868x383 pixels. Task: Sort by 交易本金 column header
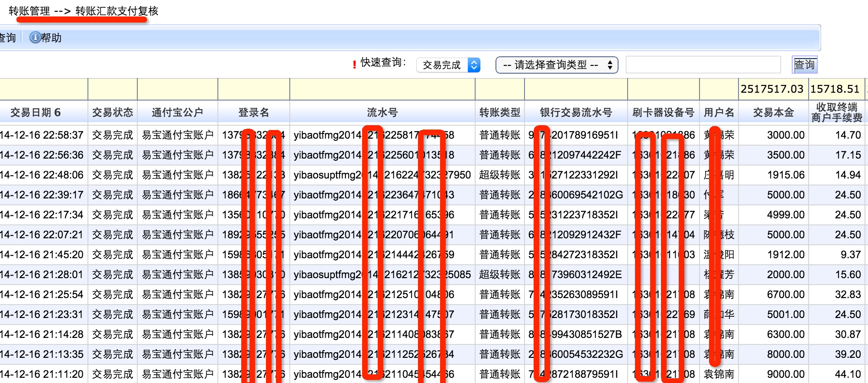[774, 113]
